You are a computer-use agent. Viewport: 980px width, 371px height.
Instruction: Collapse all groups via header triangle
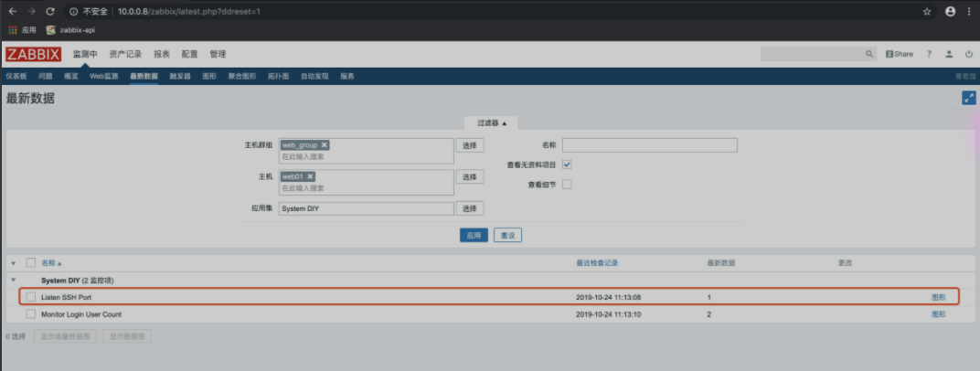(13, 263)
